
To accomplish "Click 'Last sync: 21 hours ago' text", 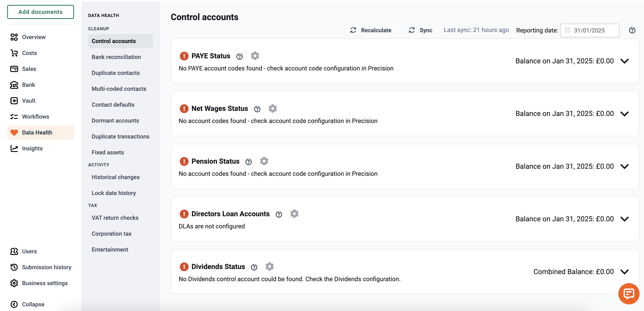I will tap(476, 30).
